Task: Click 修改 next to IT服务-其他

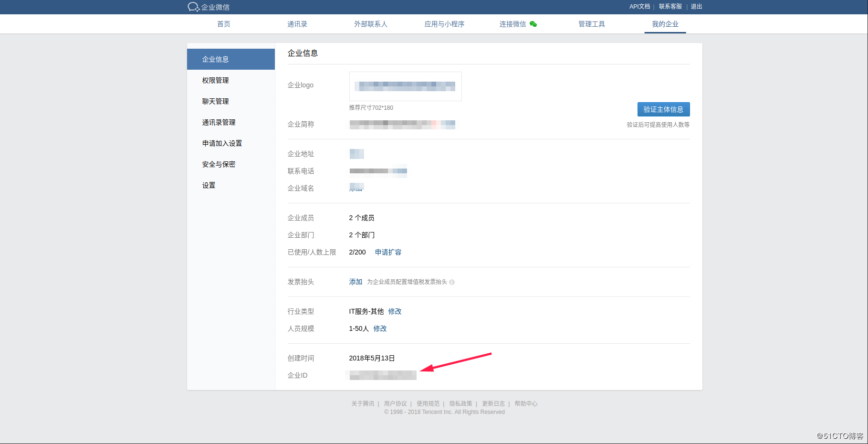Action: [395, 311]
